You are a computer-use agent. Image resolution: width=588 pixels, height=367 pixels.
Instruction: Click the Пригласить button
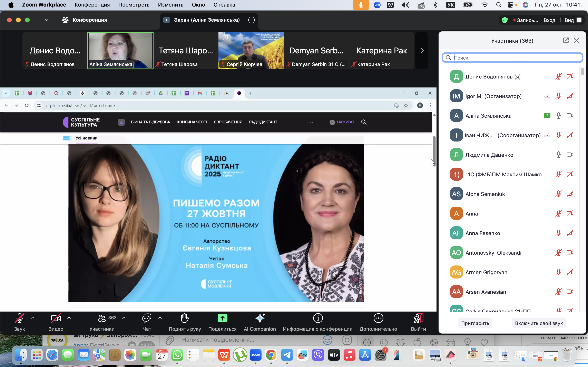point(475,323)
